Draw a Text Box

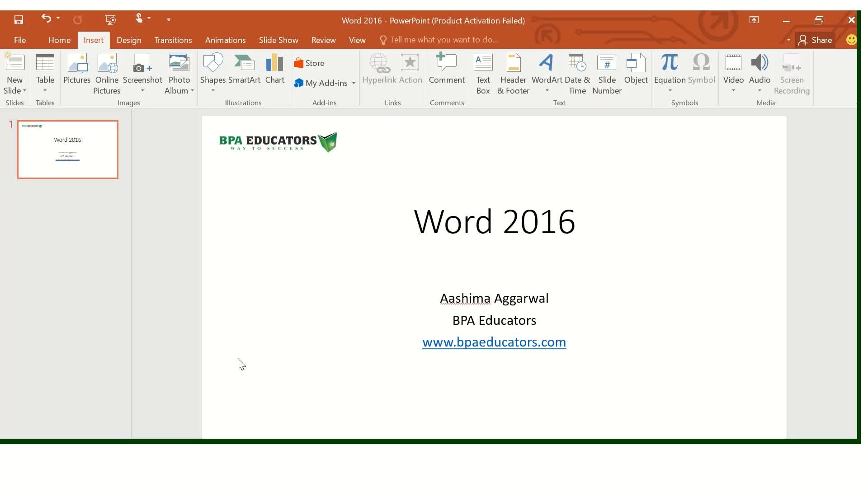pos(483,74)
